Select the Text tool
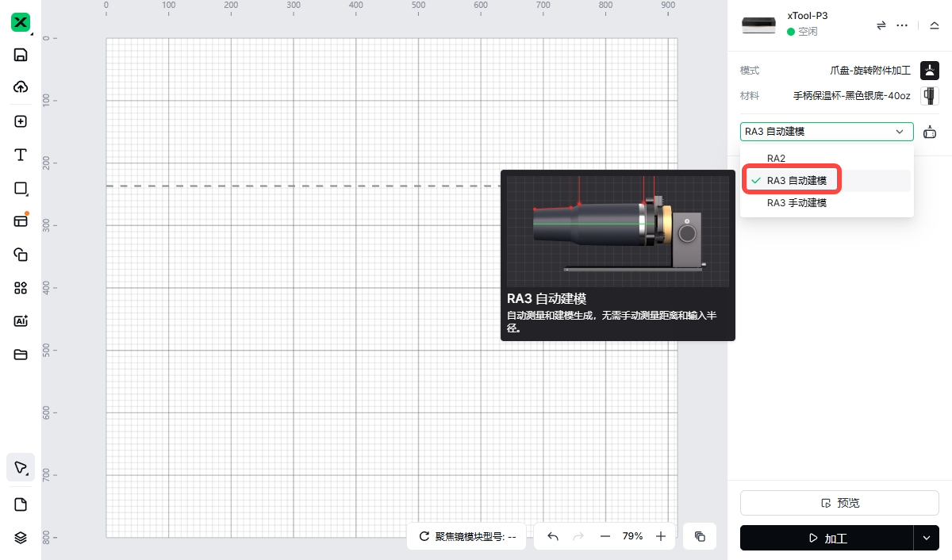 [21, 155]
